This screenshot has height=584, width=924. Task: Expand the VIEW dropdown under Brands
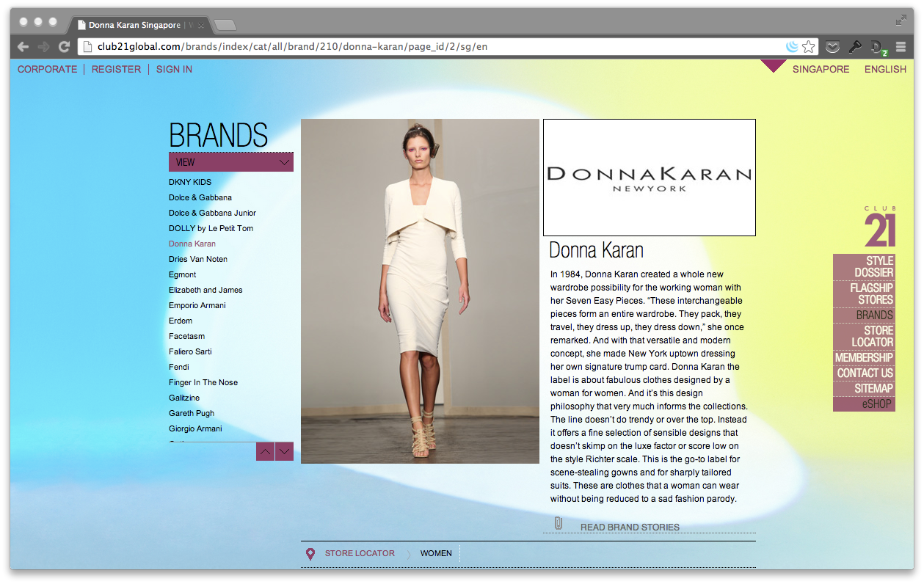pyautogui.click(x=231, y=162)
